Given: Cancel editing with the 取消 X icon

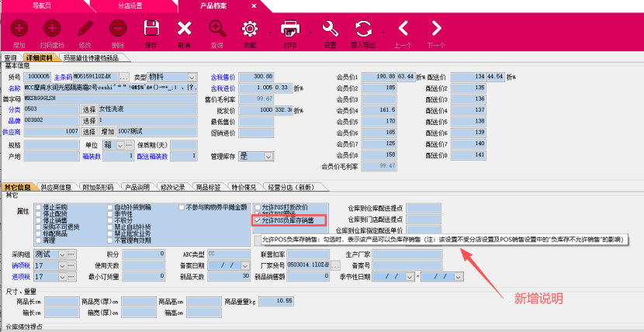Looking at the screenshot, I should coord(185,29).
